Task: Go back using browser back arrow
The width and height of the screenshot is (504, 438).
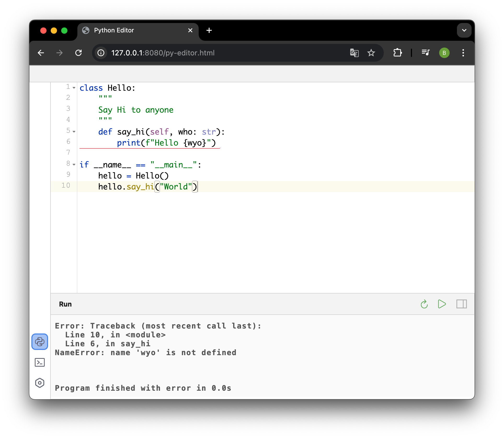Action: [41, 53]
